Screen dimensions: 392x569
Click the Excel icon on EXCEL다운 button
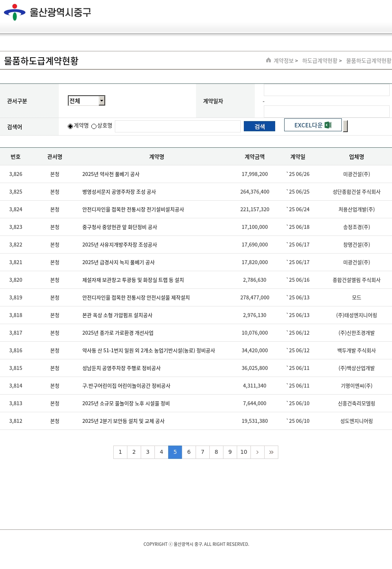(x=328, y=125)
